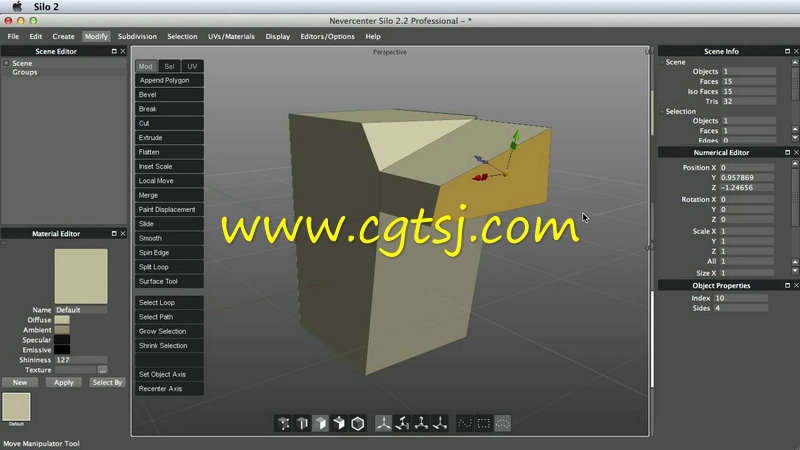The image size is (800, 450).
Task: Open the Display menu
Action: point(278,36)
